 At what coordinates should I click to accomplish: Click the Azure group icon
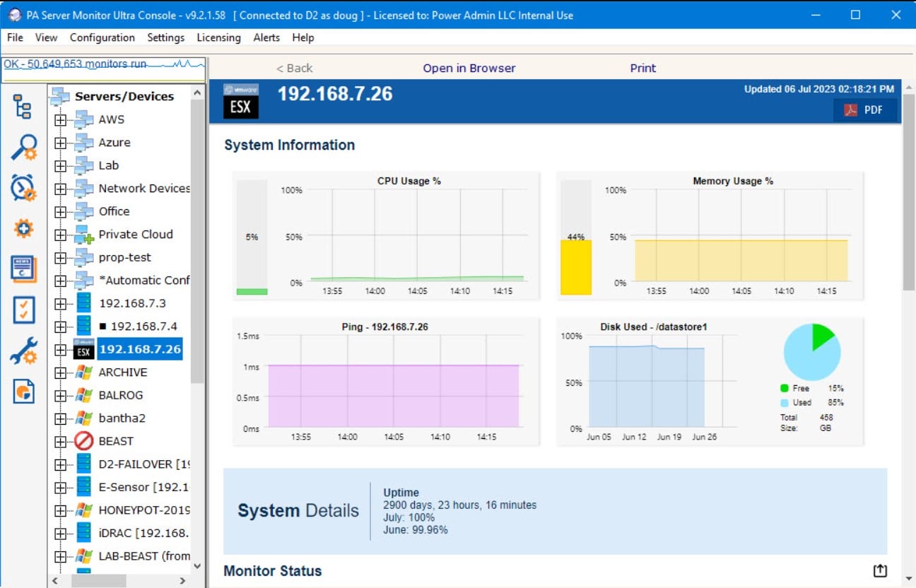84,142
